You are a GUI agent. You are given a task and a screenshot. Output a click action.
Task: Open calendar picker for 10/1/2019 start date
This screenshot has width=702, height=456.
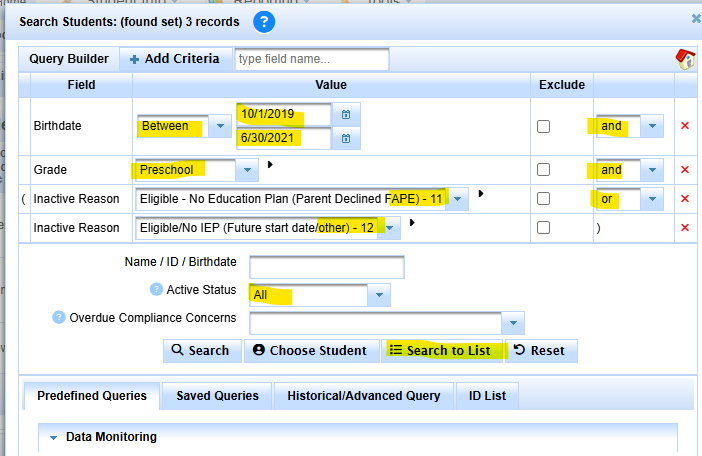[x=346, y=114]
